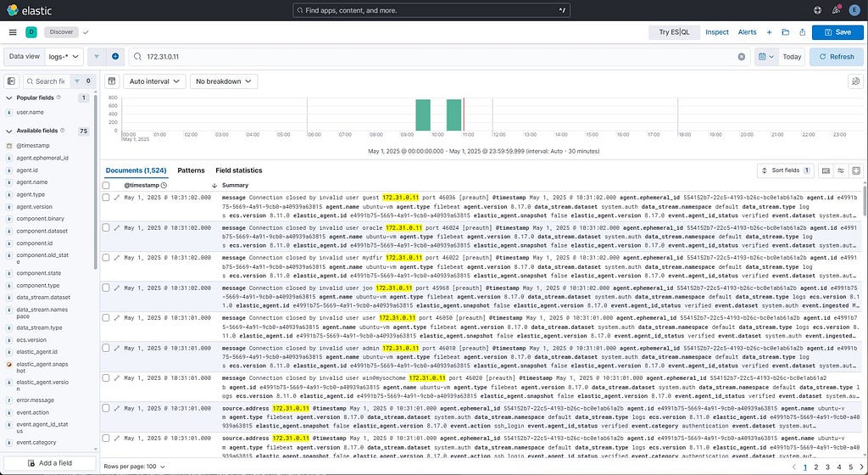
Task: Open the No breakdown dropdown
Action: point(224,81)
